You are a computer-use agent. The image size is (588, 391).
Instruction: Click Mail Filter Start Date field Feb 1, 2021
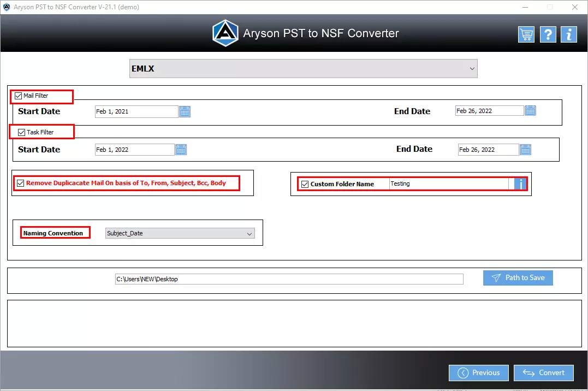point(136,112)
